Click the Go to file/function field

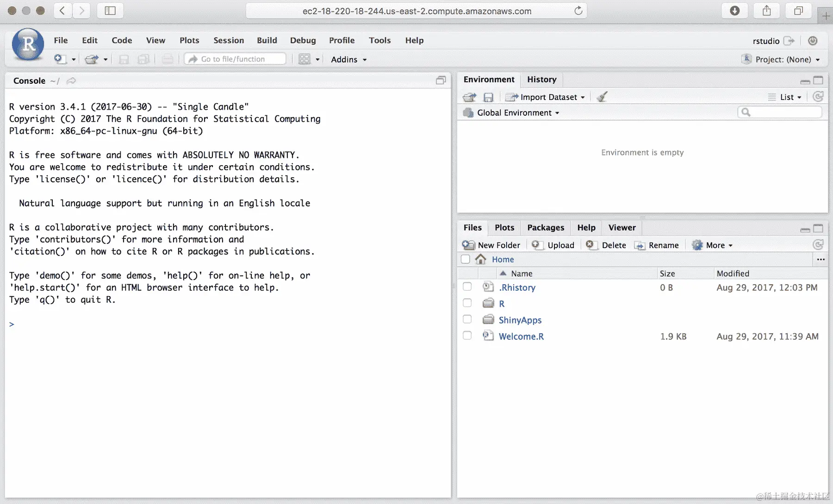[x=235, y=59]
